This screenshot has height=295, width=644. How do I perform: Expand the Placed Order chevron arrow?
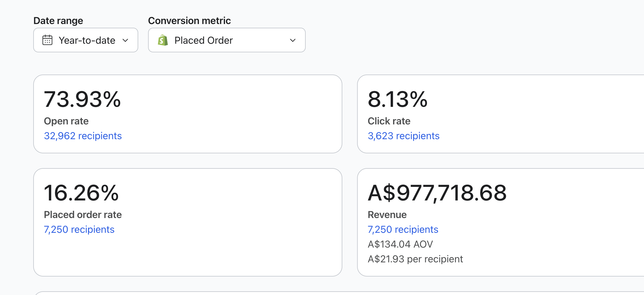coord(293,40)
